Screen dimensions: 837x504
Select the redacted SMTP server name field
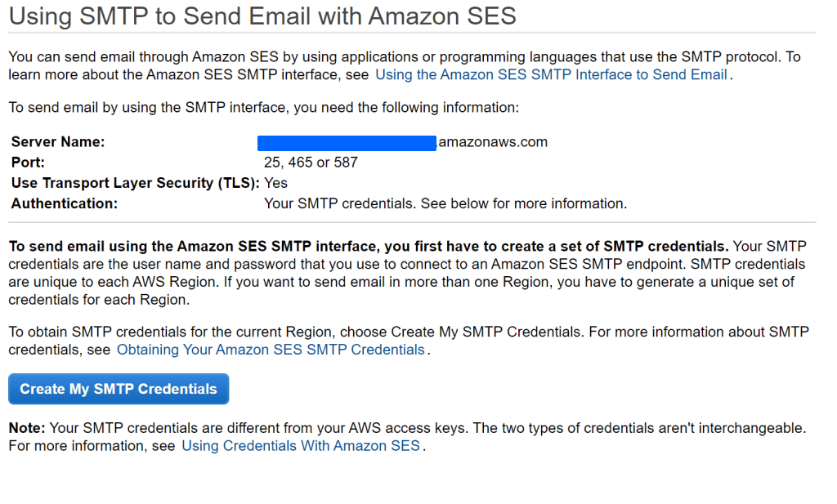point(346,143)
